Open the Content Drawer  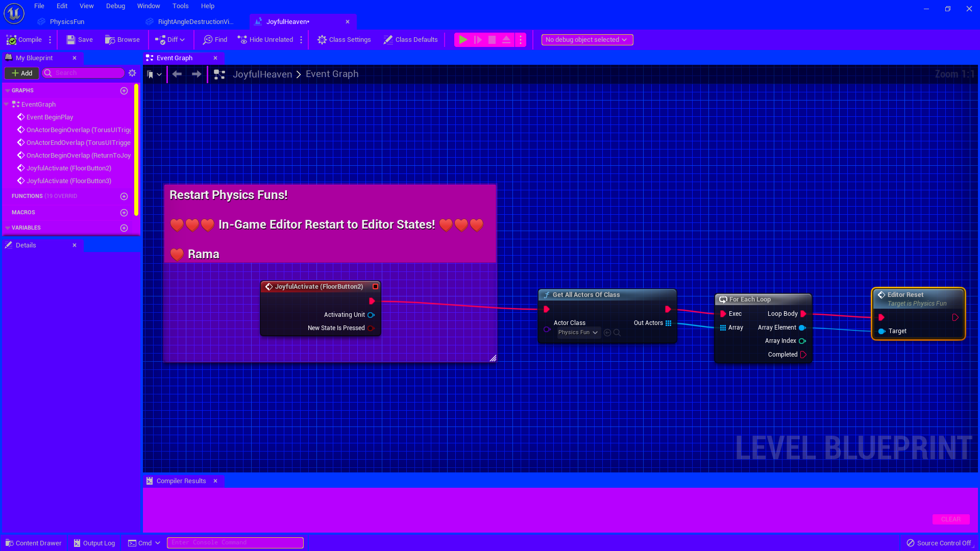click(33, 543)
